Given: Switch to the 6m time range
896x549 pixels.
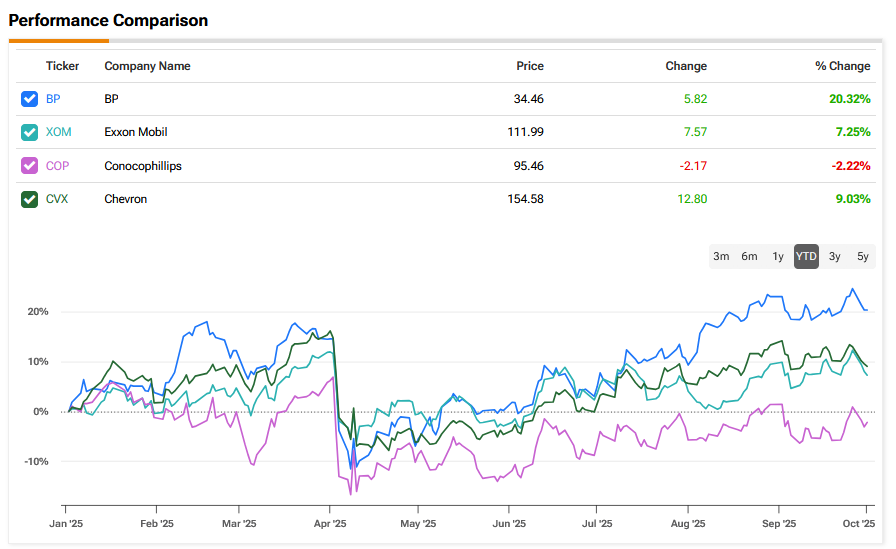Looking at the screenshot, I should pos(749,257).
